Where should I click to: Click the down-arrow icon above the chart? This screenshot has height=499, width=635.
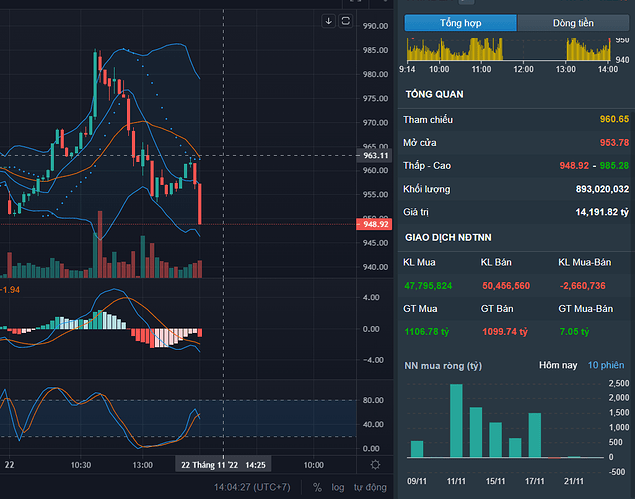tap(328, 21)
